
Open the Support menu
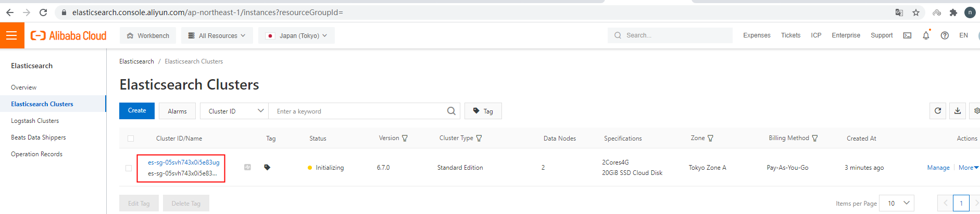coord(882,35)
